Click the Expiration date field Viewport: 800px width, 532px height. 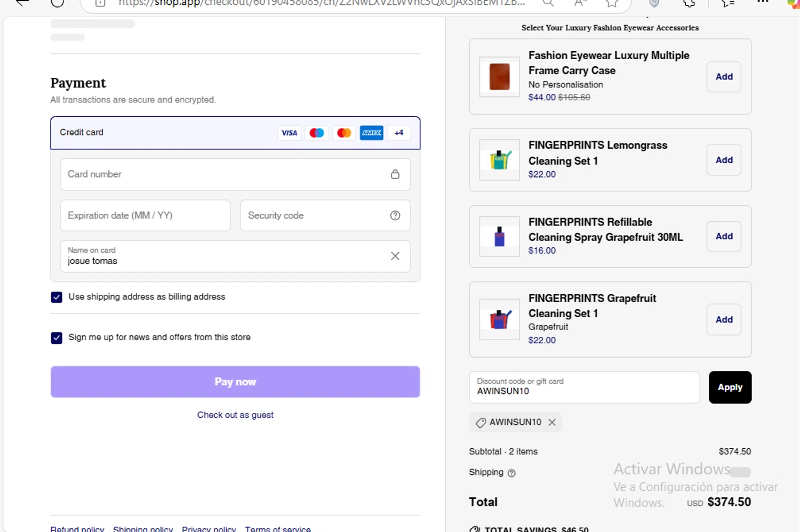coord(145,215)
